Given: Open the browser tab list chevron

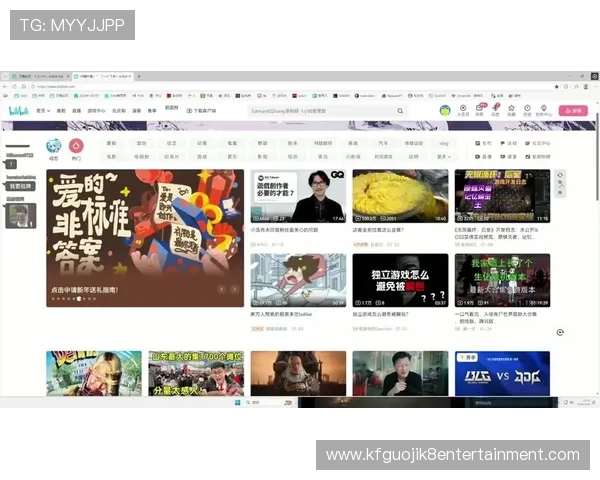Looking at the screenshot, I should point(5,76).
